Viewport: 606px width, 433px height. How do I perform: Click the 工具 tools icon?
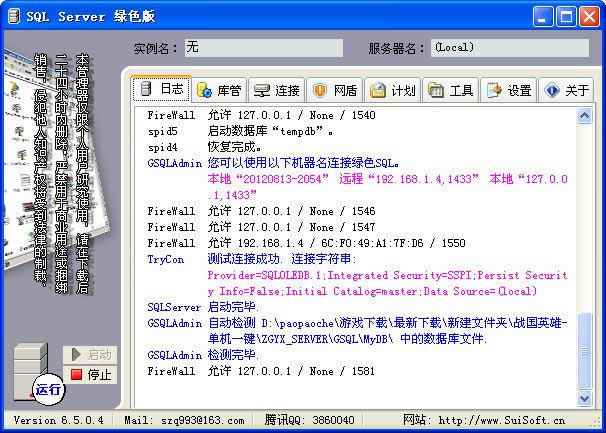(x=435, y=90)
